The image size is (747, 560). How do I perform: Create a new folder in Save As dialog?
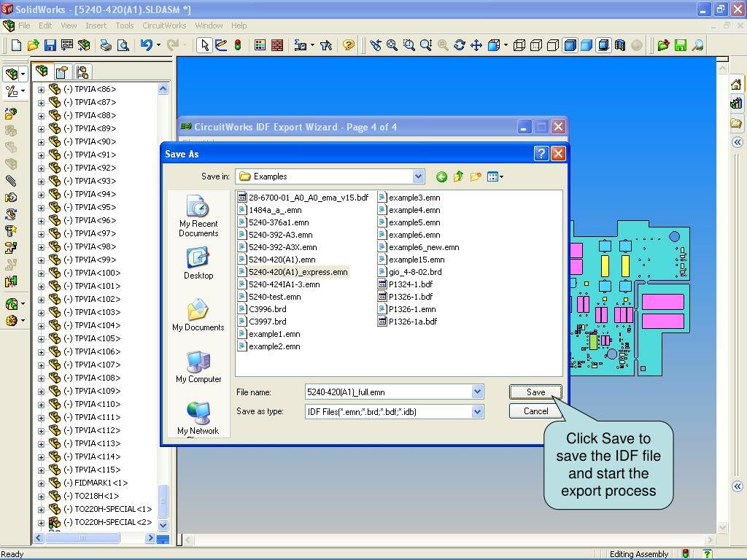pos(476,177)
